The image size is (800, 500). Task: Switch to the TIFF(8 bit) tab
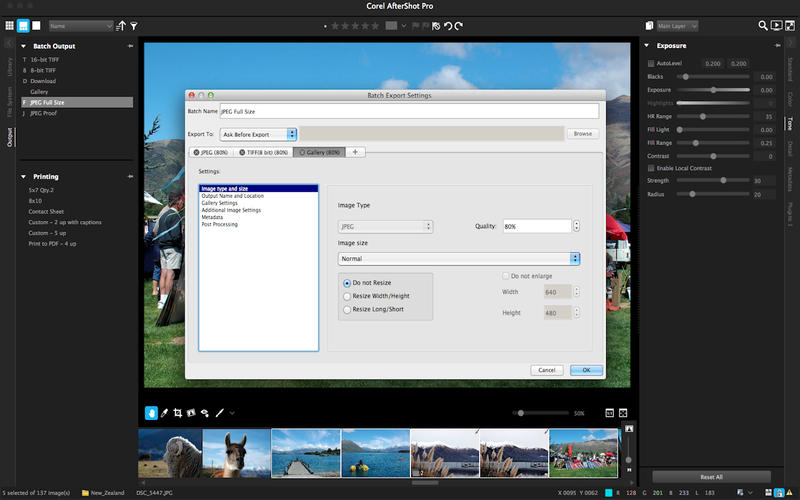pyautogui.click(x=266, y=152)
